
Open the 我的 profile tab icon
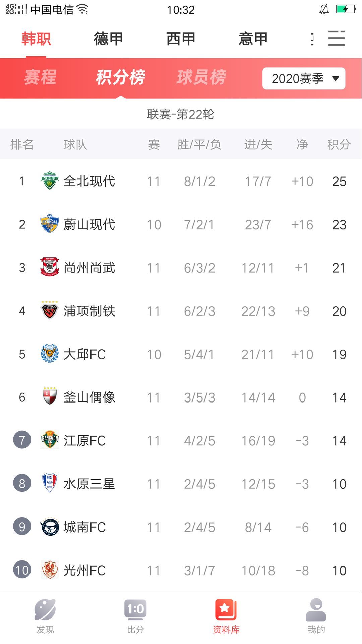point(316,609)
